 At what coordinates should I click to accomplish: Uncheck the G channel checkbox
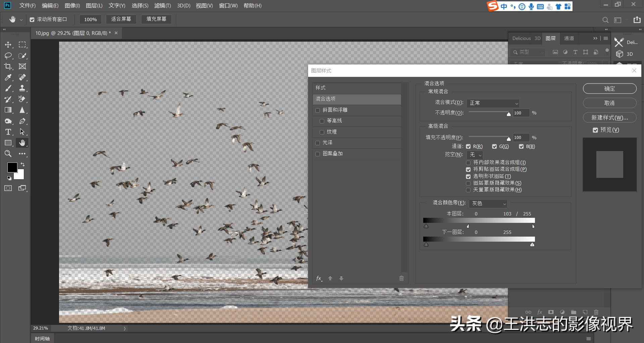tap(494, 146)
